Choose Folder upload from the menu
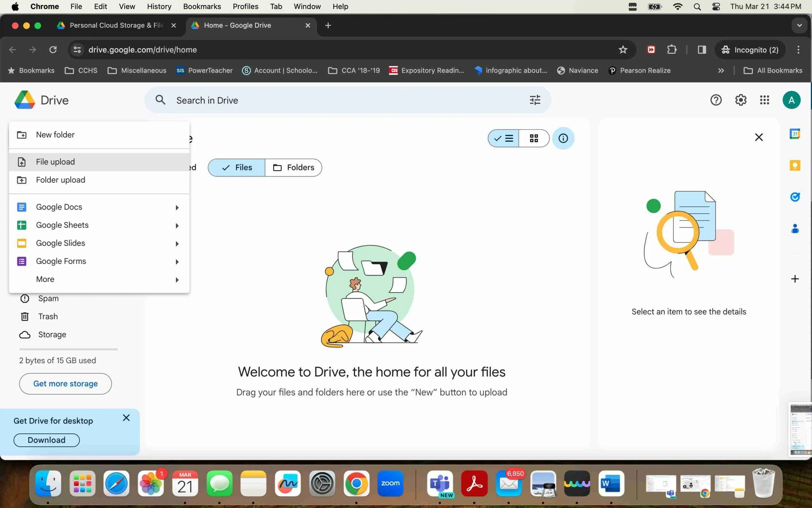812x508 pixels. [99, 180]
